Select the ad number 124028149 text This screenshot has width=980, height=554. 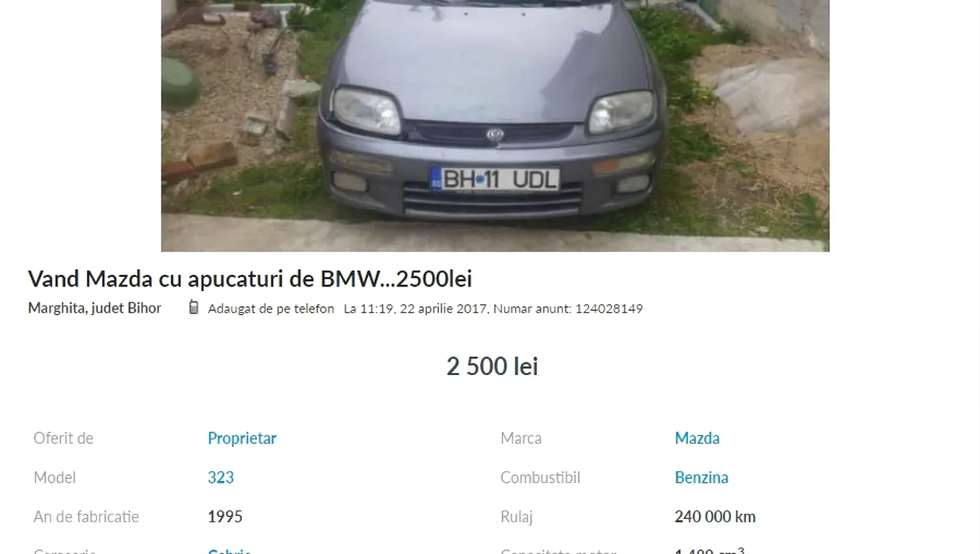point(608,309)
